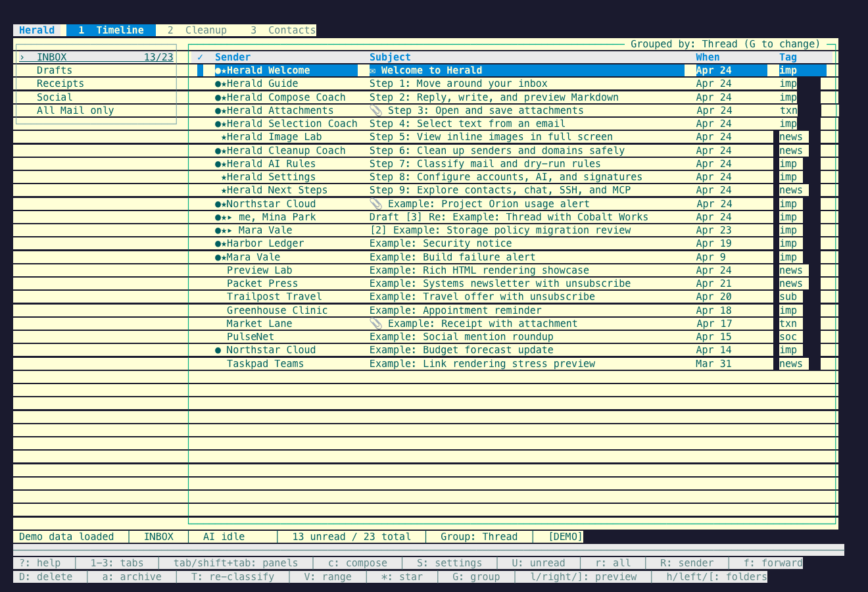Click the '?: help' shortcut hint
The width and height of the screenshot is (868, 592).
click(x=40, y=563)
